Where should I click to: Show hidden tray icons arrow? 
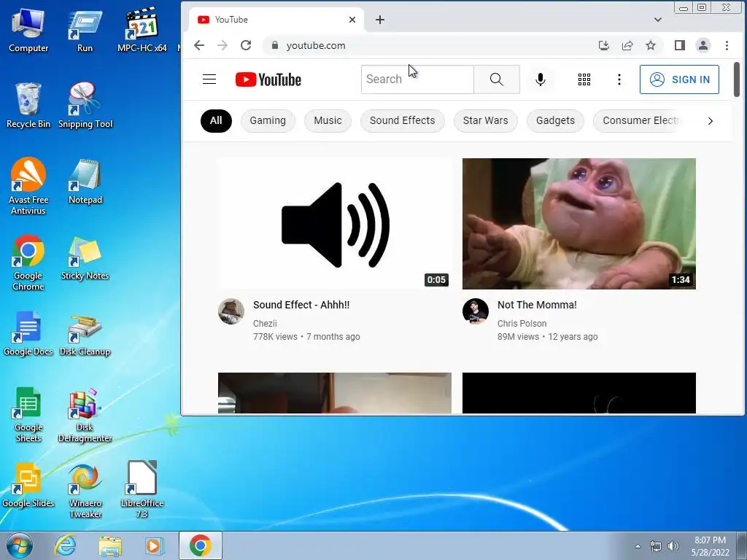[638, 546]
